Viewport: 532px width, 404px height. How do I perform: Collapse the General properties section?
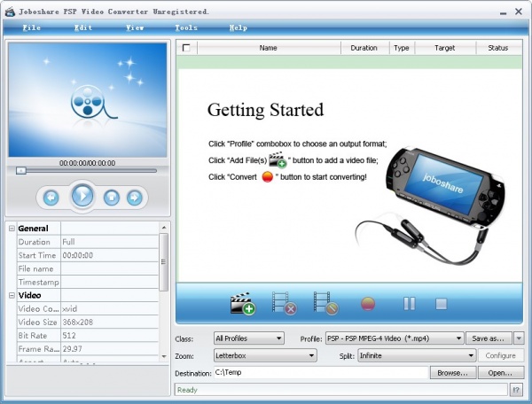click(x=12, y=229)
